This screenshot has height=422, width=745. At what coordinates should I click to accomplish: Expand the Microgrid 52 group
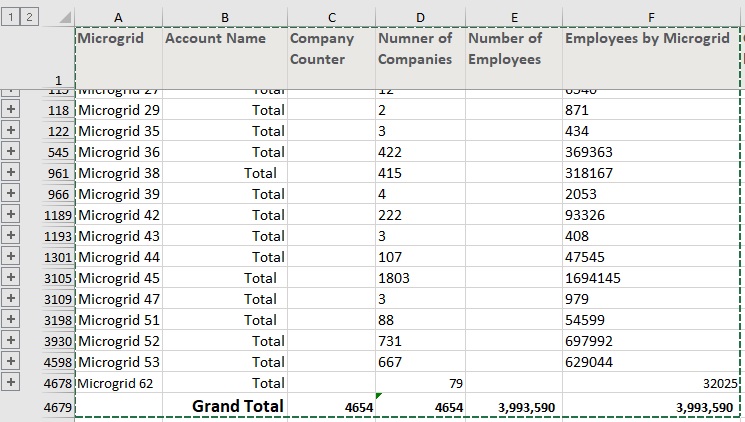pyautogui.click(x=10, y=340)
